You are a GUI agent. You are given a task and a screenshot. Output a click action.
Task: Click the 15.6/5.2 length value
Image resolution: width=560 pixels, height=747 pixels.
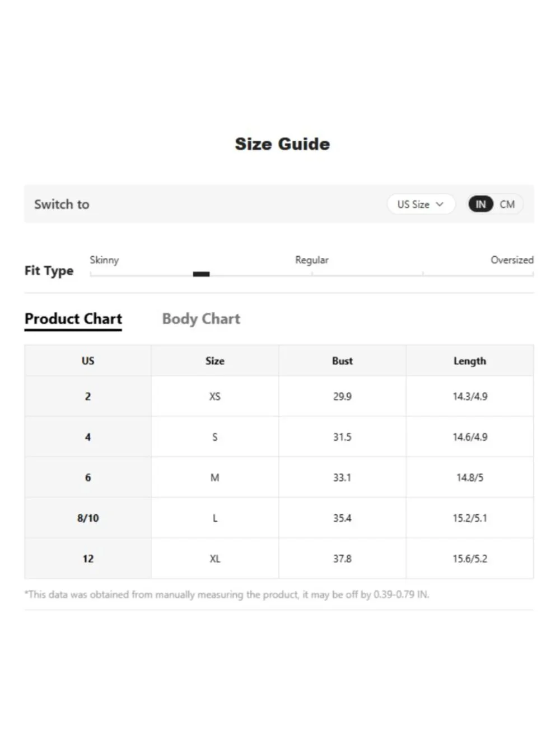coord(470,559)
